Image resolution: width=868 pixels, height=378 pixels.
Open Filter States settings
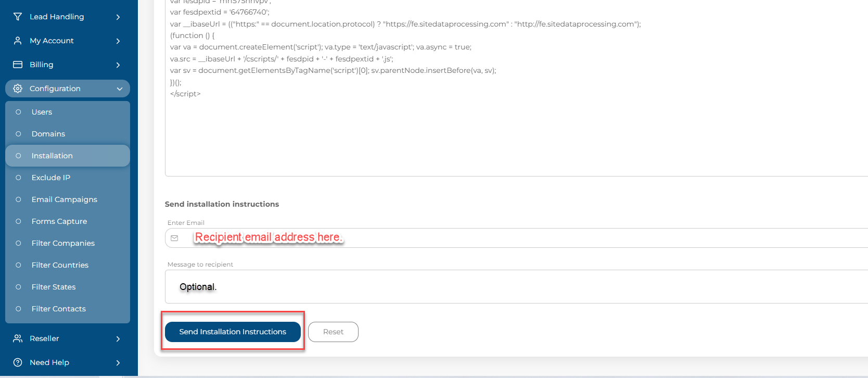[68, 287]
